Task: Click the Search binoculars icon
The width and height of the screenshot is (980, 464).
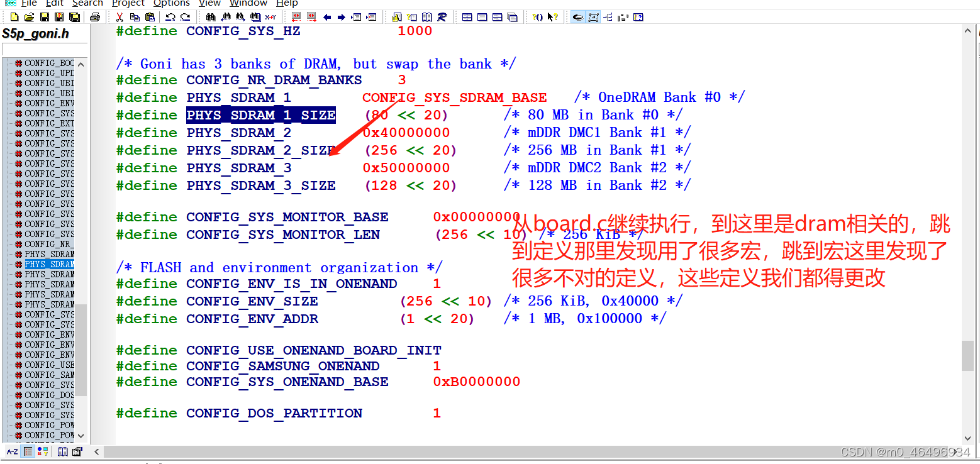Action: 210,17
